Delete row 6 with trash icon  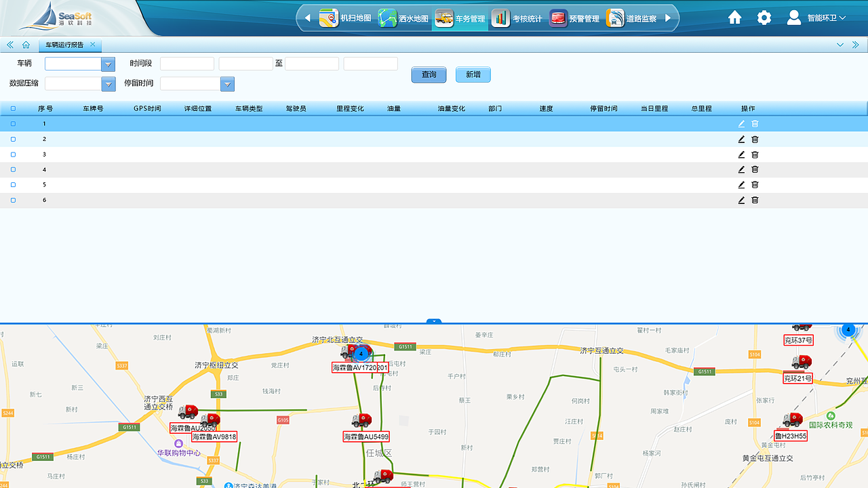click(x=755, y=200)
